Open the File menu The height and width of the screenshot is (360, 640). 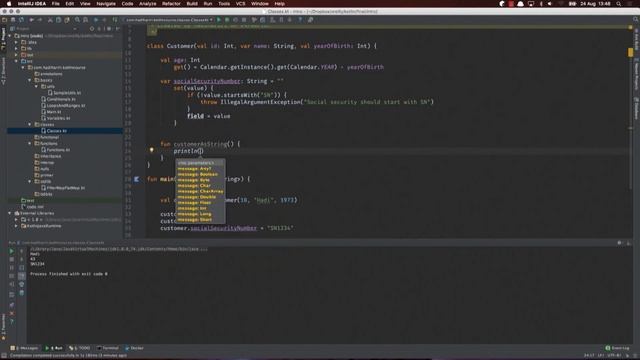click(x=56, y=4)
